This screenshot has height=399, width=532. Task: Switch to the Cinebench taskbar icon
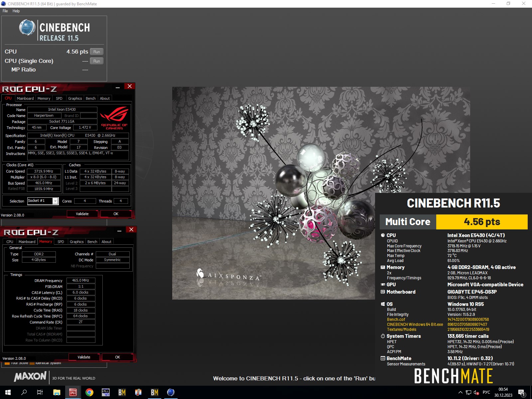pyautogui.click(x=171, y=392)
